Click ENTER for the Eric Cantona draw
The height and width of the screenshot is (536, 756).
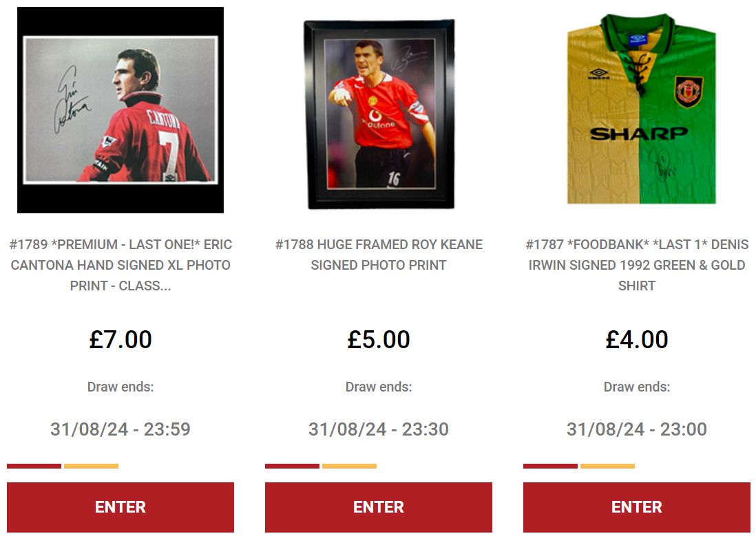point(120,507)
